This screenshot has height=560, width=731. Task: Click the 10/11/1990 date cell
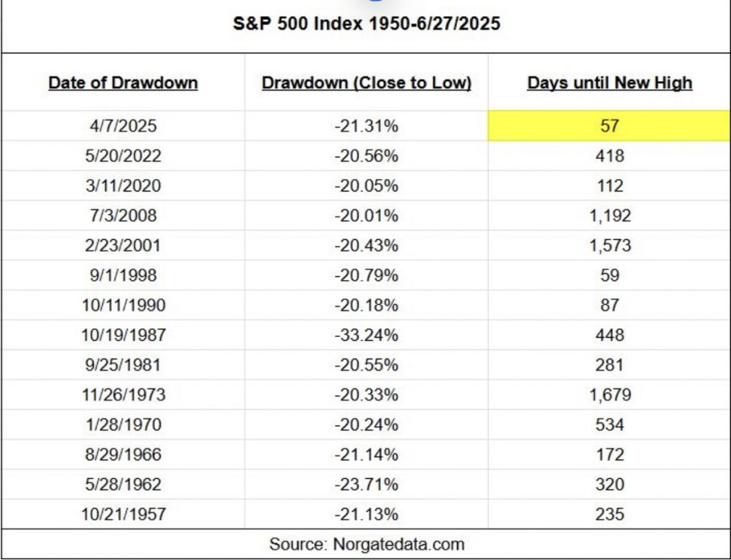[x=123, y=306]
